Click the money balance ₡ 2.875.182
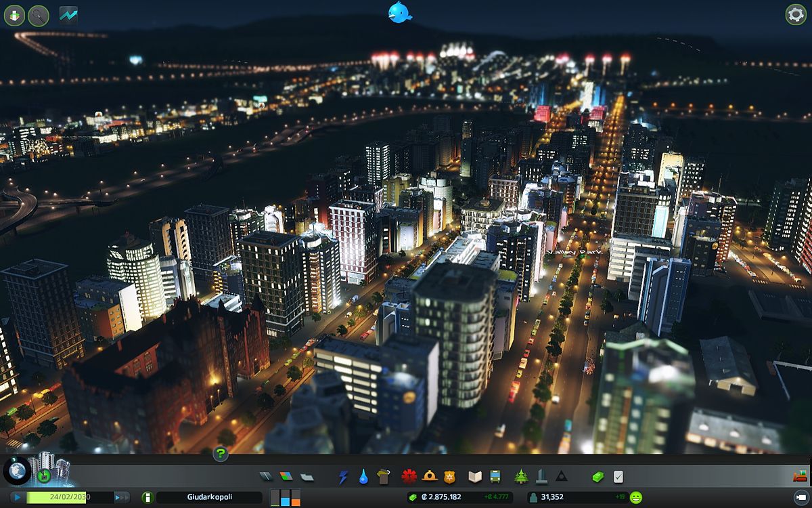812x508 pixels. (441, 497)
